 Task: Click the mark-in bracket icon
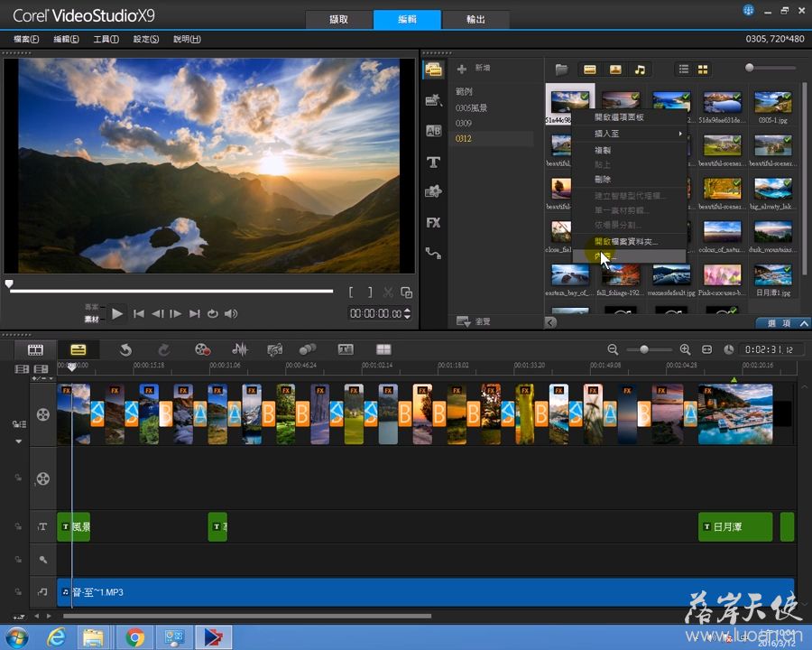tap(351, 292)
